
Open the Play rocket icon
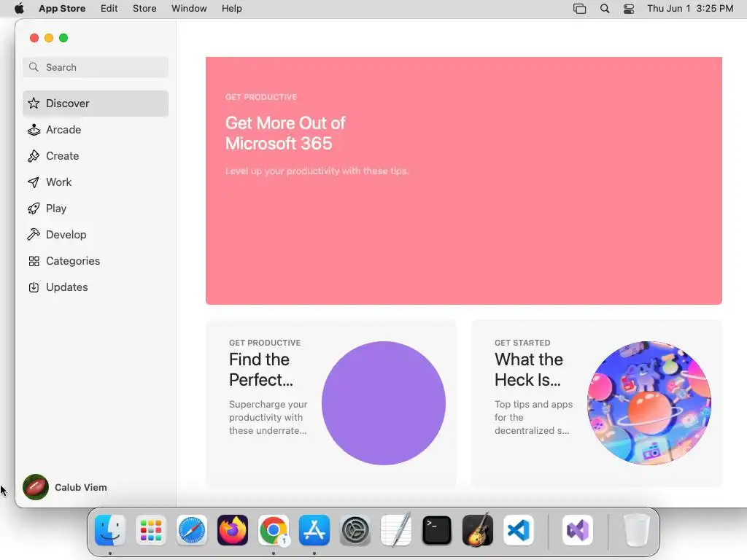click(x=34, y=208)
